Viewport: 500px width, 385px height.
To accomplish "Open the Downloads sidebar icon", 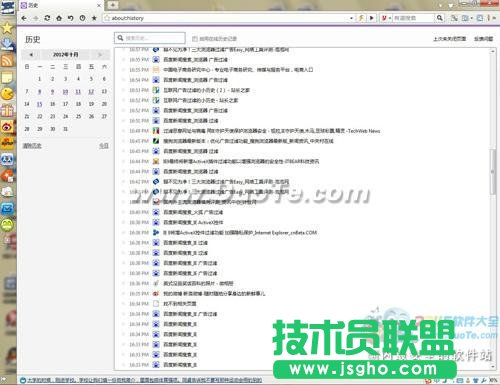I will point(7,44).
